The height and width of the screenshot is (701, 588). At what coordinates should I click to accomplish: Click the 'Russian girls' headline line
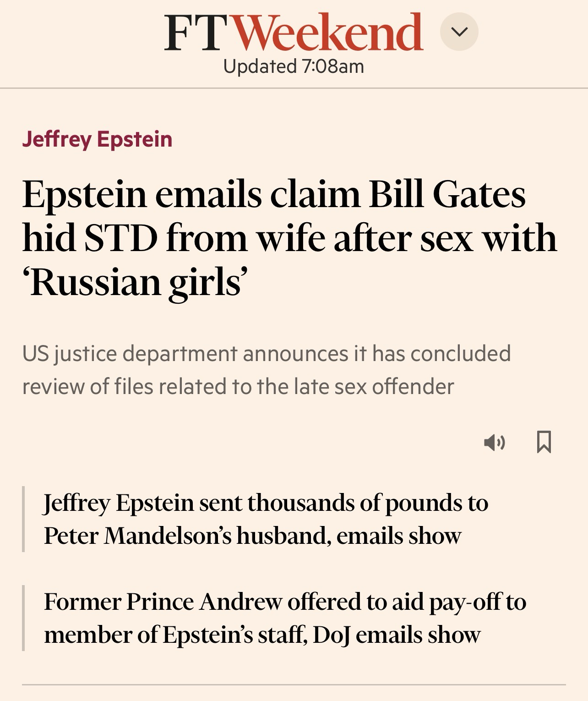136,282
